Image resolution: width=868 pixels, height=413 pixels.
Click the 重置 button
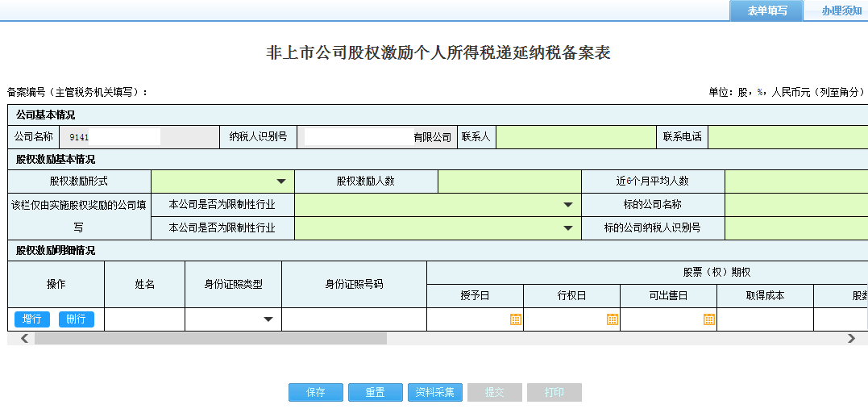click(375, 393)
